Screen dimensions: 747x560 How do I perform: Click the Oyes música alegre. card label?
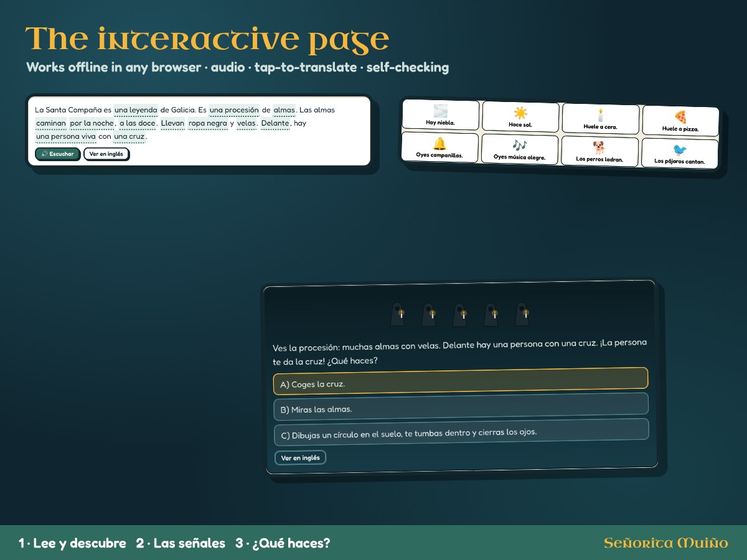coord(519,157)
